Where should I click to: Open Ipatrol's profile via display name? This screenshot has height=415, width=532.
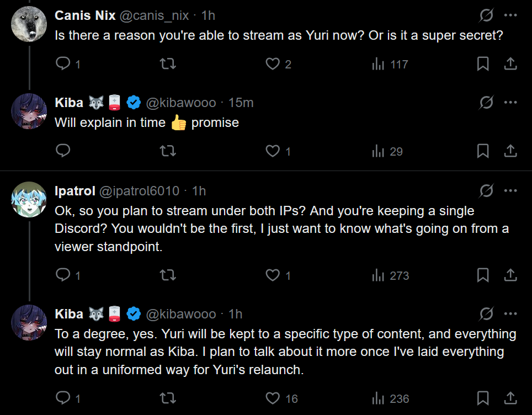(x=75, y=191)
